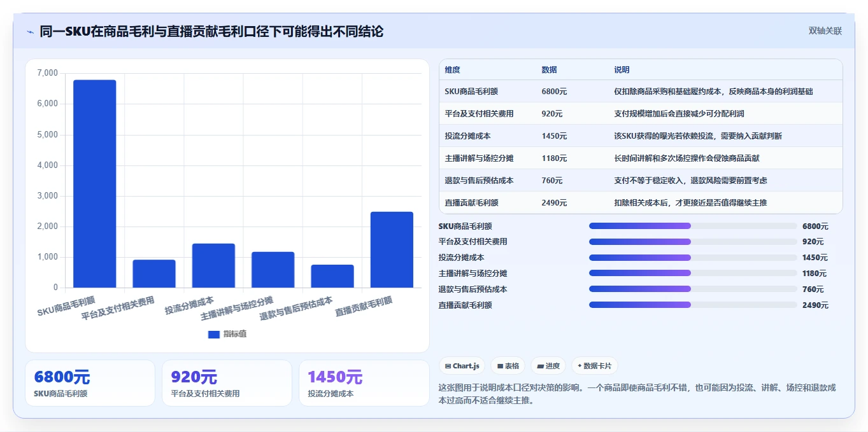Click the 6800元 SKU商品毛利额 data card
The image size is (868, 432).
90,383
